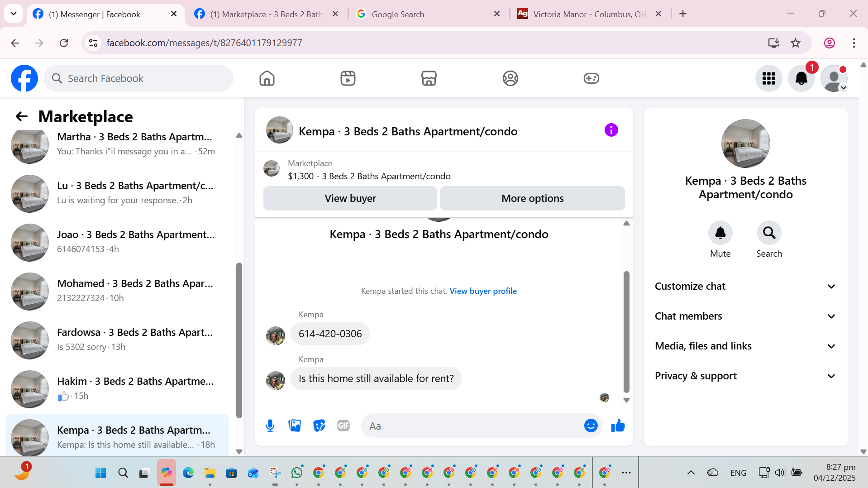
Task: Click View buyer button
Action: (350, 198)
